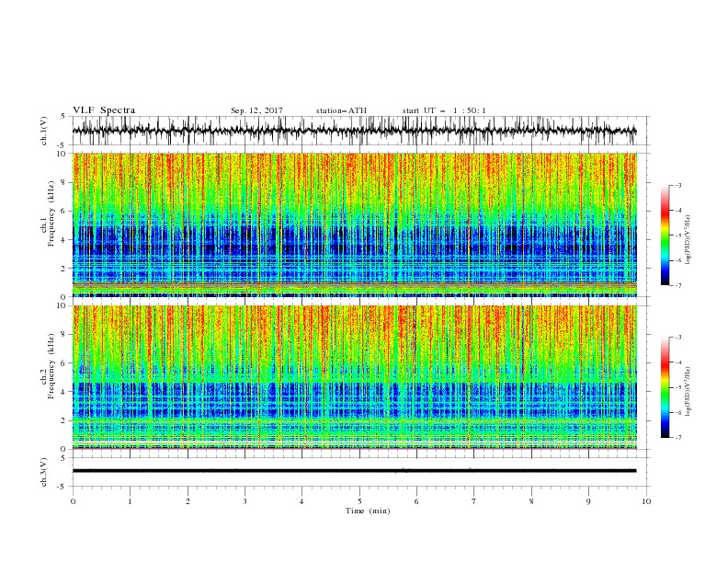Click the "10" kHz tick on ch.1 frequency axis
Viewport: 728px width, 563px height.
[63, 154]
